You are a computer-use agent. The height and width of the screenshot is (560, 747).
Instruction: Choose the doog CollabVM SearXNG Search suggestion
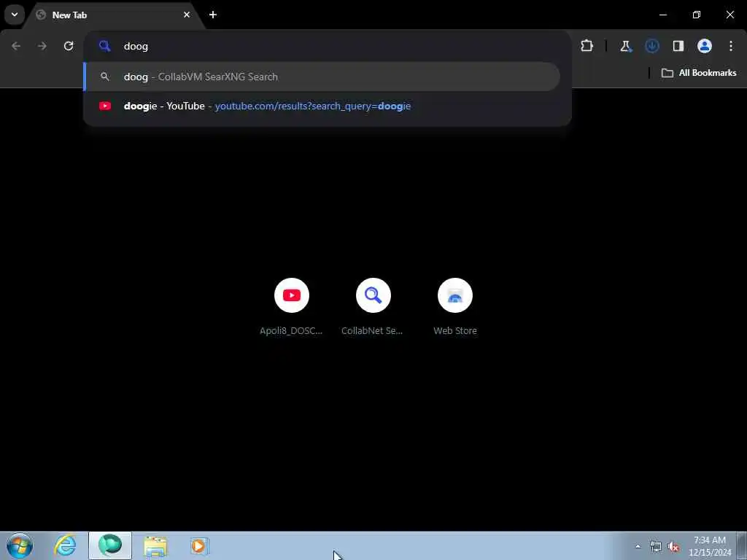pyautogui.click(x=322, y=77)
